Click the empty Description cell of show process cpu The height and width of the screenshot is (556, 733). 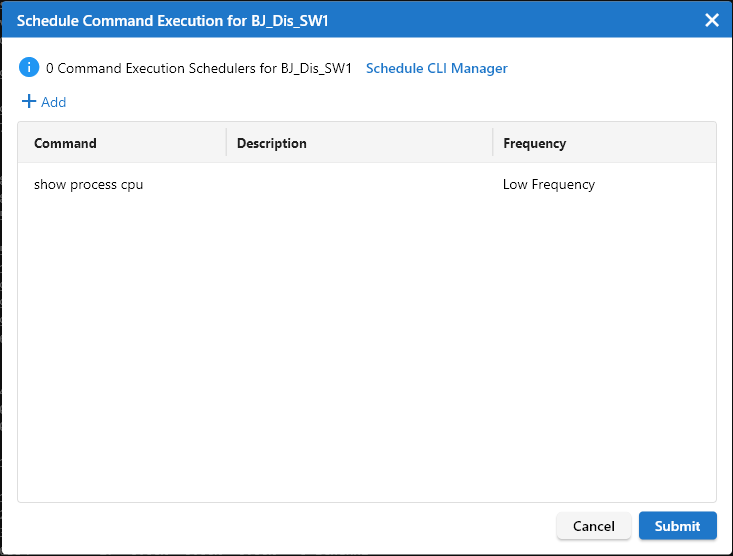tap(359, 184)
